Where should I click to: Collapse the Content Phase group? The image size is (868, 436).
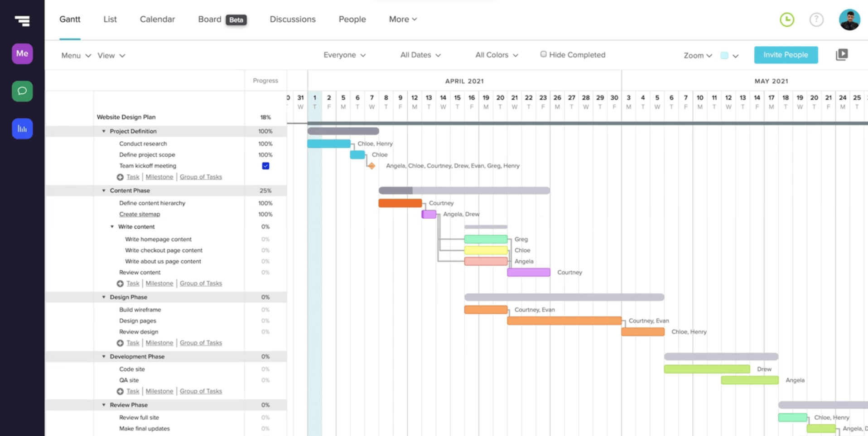pos(104,191)
